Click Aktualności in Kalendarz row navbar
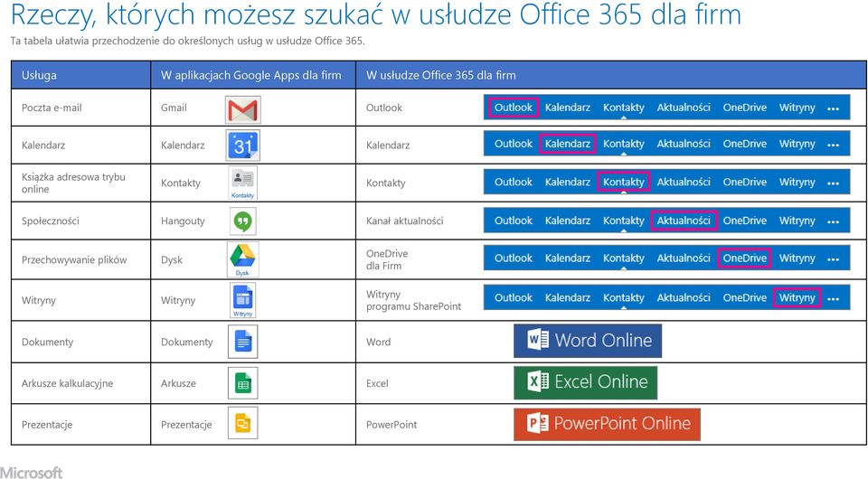 pyautogui.click(x=684, y=144)
